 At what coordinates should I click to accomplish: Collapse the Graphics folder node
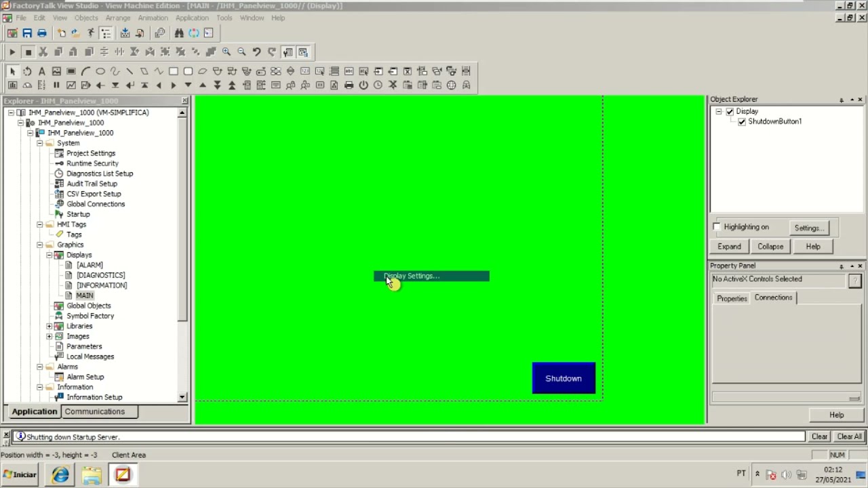40,245
